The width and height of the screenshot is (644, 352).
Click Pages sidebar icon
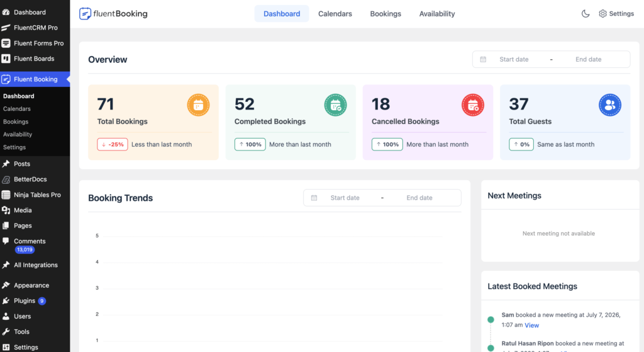tap(6, 225)
